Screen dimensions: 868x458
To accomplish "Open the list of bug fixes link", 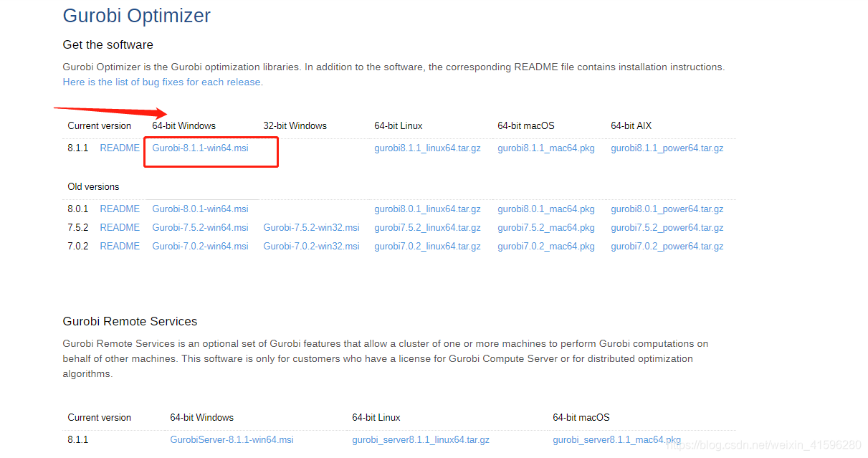I will point(162,82).
